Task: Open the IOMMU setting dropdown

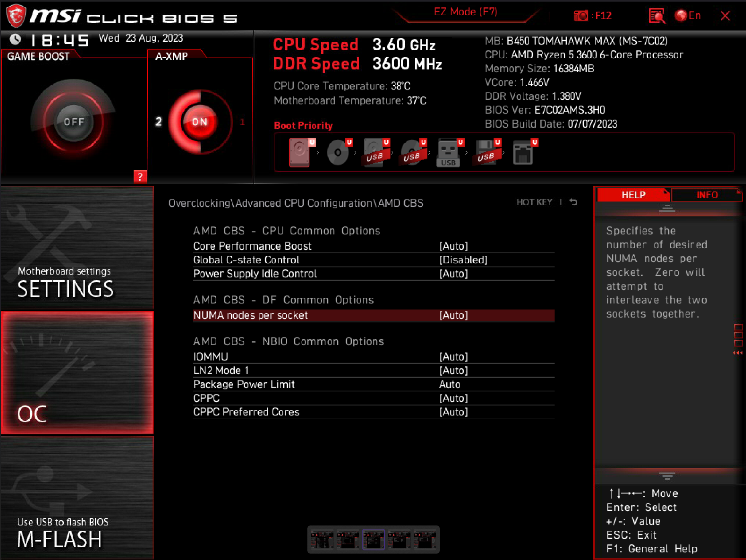Action: (453, 357)
